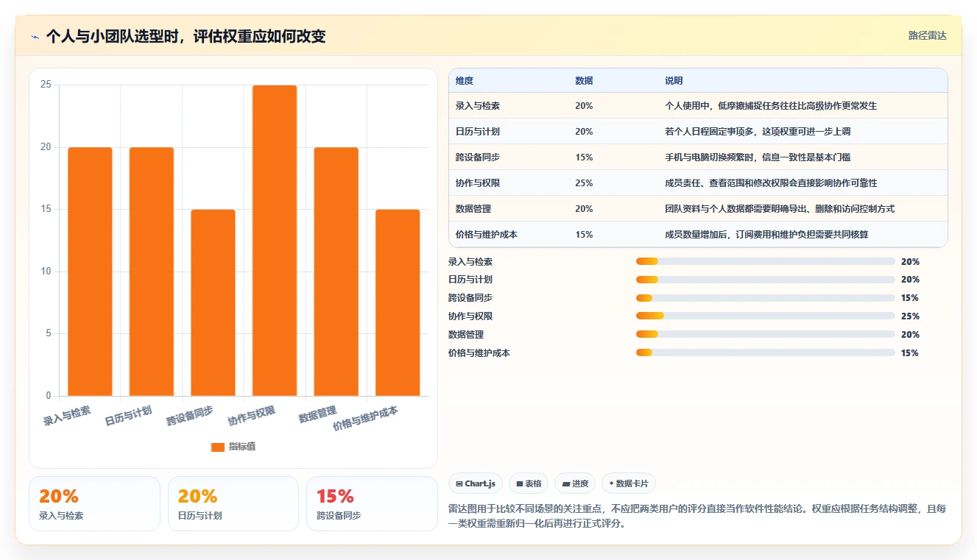Select the 进度 tag button
Screen dimensions: 977x560
575,483
